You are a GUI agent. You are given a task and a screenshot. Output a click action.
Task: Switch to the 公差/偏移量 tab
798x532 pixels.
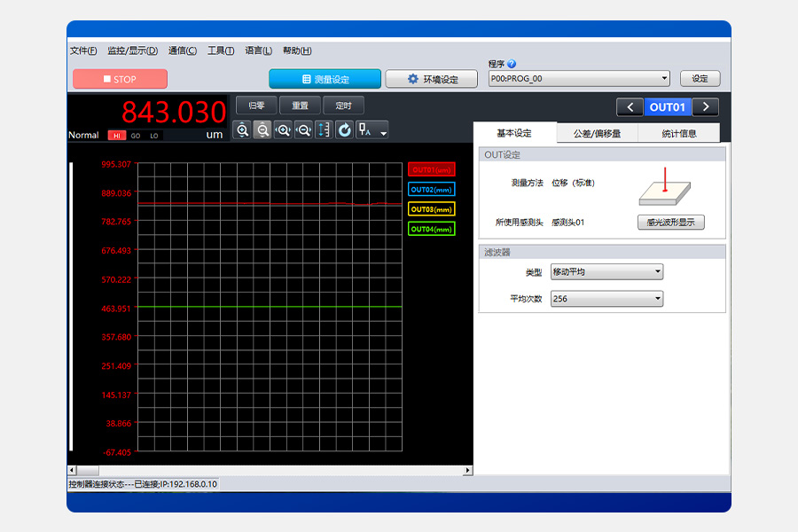[x=597, y=133]
